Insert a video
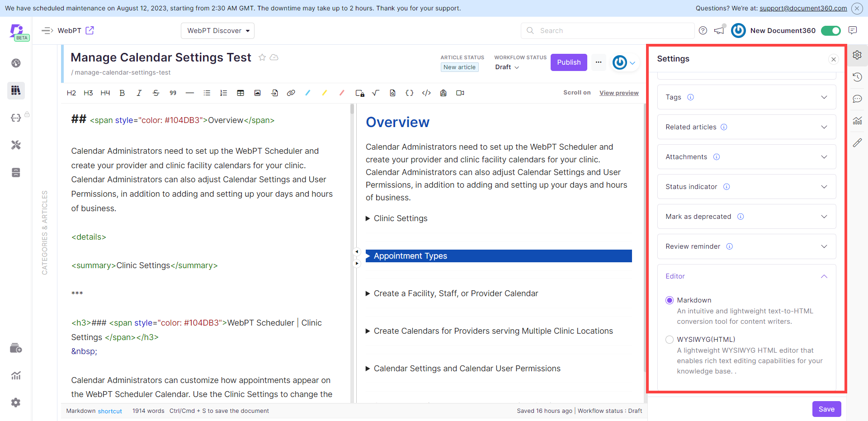Image resolution: width=868 pixels, height=421 pixels. click(460, 93)
